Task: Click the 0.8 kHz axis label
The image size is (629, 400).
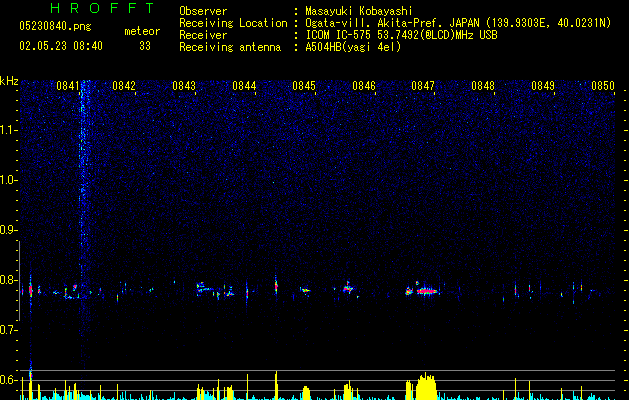Action: pos(9,280)
